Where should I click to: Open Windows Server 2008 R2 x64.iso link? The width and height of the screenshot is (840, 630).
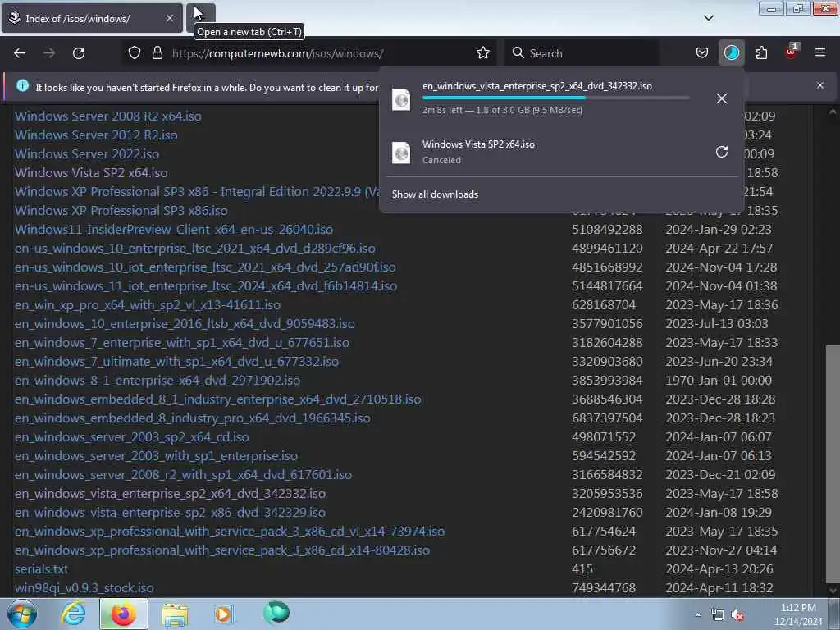(x=107, y=116)
